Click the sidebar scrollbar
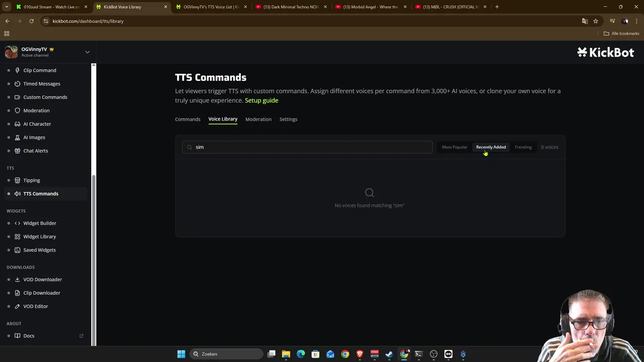 click(x=94, y=260)
